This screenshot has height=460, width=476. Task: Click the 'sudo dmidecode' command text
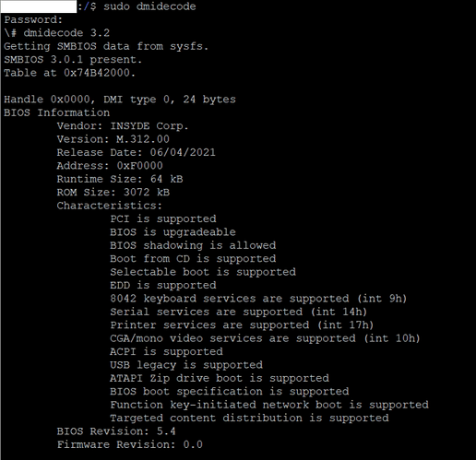pyautogui.click(x=149, y=6)
